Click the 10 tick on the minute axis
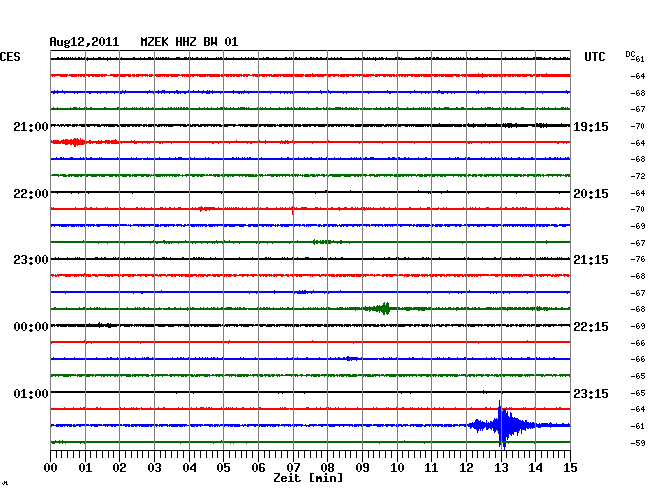The height and width of the screenshot is (494, 650). pyautogui.click(x=396, y=467)
